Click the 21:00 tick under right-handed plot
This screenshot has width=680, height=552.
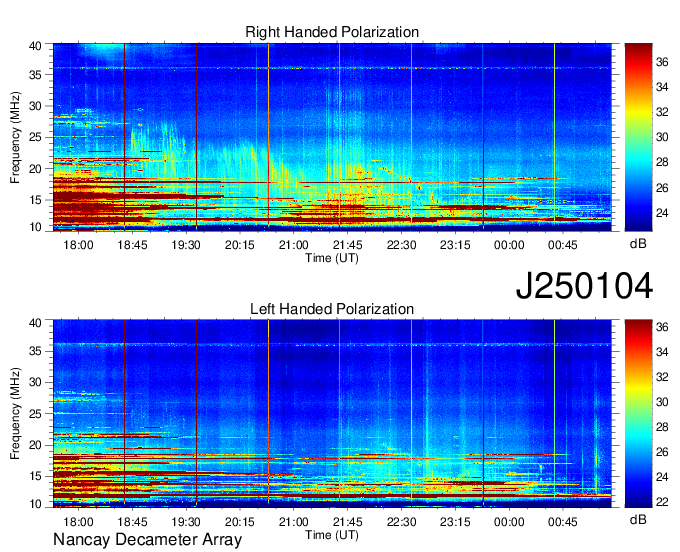click(294, 245)
